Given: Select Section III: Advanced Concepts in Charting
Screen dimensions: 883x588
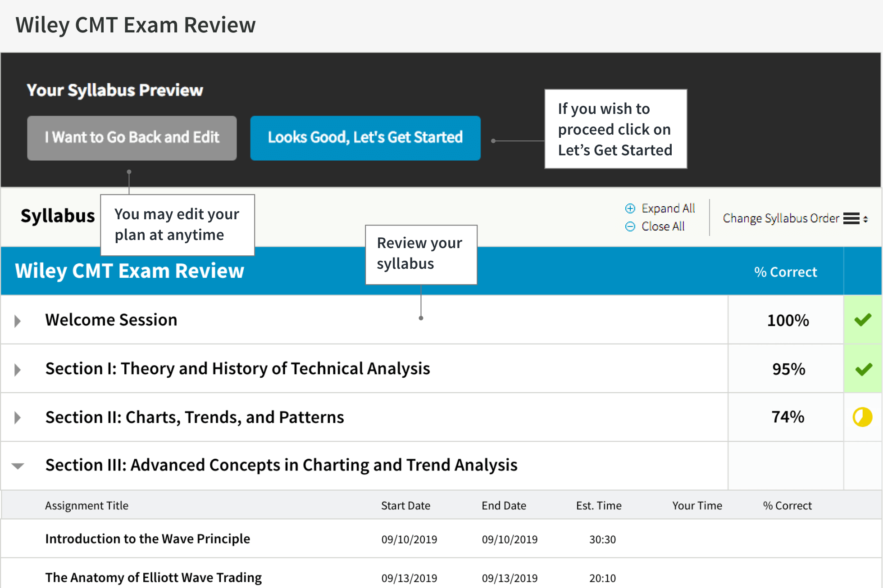Looking at the screenshot, I should pos(282,465).
